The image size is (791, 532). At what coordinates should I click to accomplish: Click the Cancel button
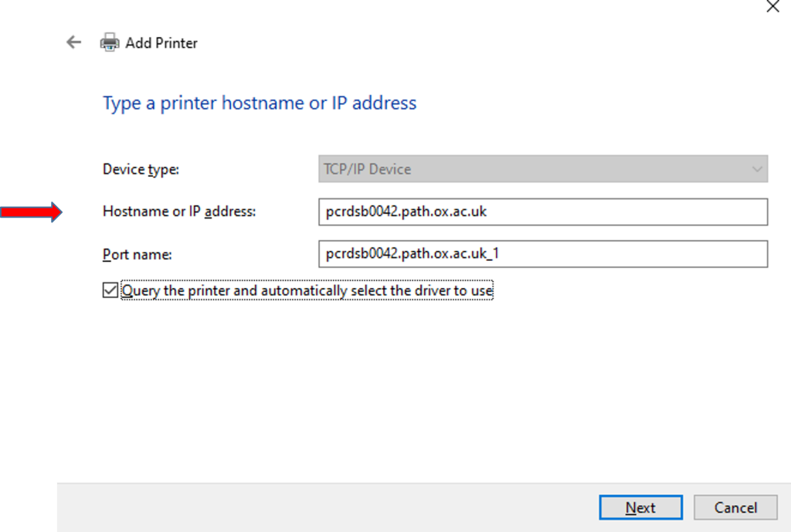pos(735,507)
